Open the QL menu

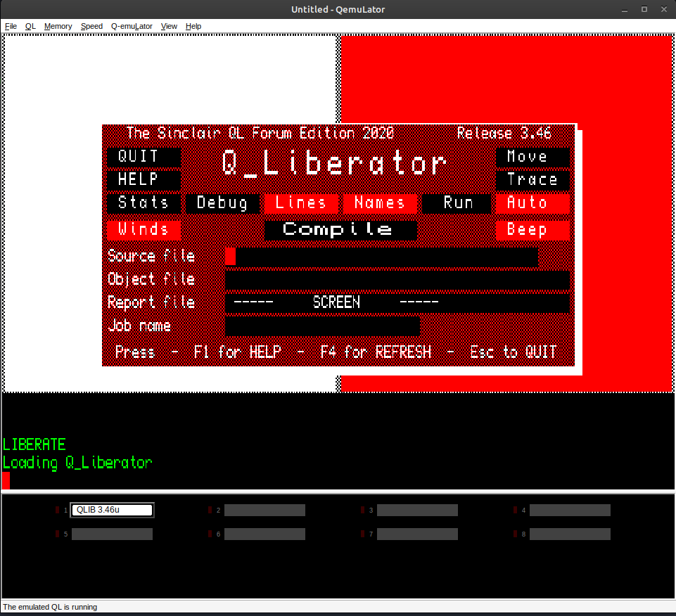30,26
